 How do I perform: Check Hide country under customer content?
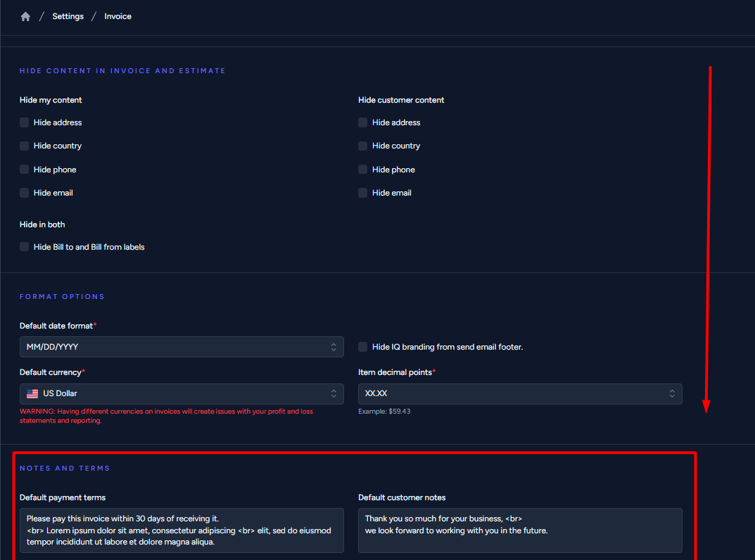363,146
